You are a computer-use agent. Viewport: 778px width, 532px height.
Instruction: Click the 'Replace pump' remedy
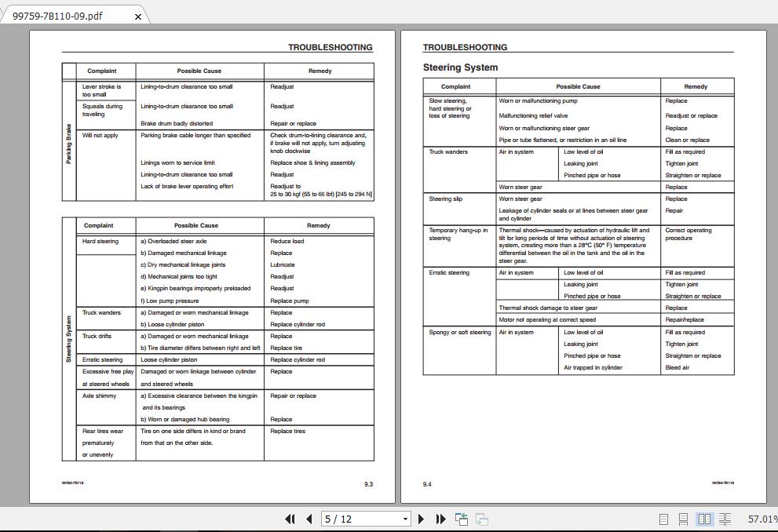click(289, 301)
